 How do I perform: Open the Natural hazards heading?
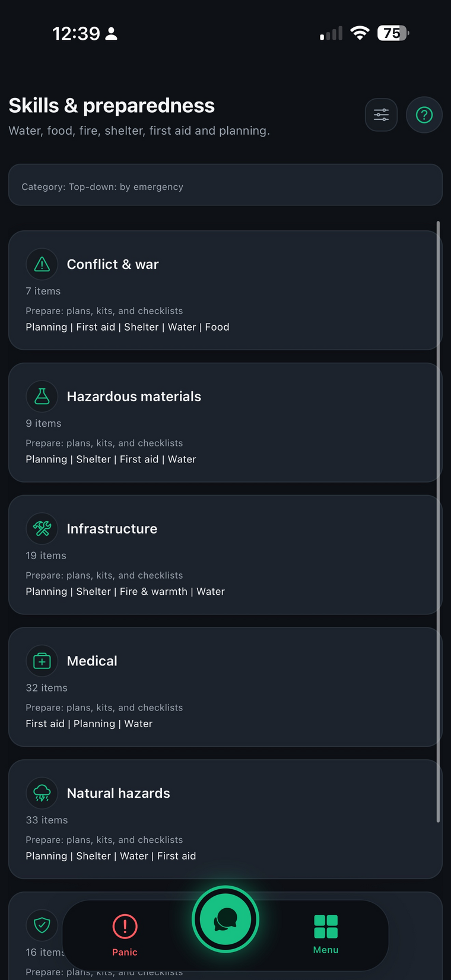coord(119,794)
